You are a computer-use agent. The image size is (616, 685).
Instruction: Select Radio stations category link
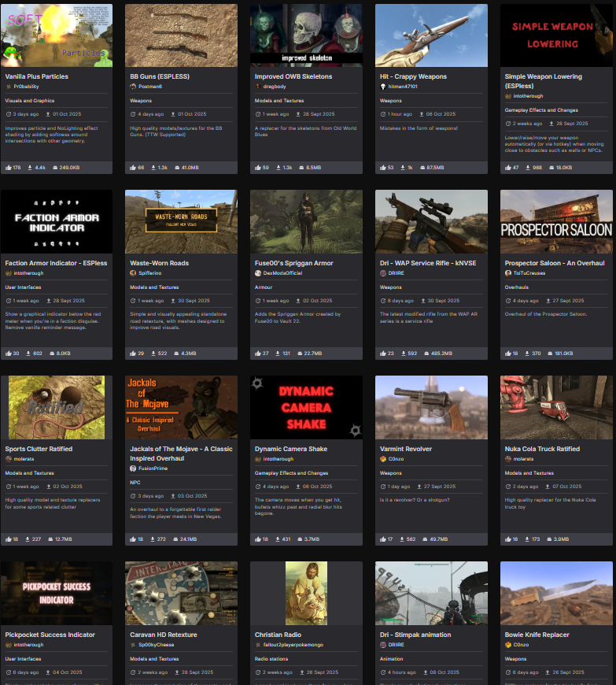pos(271,659)
